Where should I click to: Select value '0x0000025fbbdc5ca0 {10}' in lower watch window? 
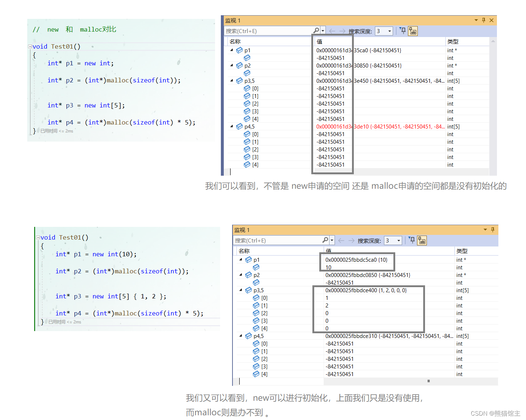click(356, 260)
